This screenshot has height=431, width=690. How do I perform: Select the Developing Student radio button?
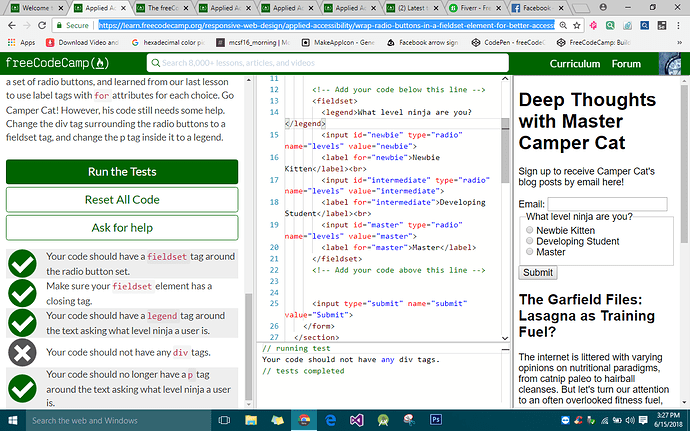tap(530, 241)
